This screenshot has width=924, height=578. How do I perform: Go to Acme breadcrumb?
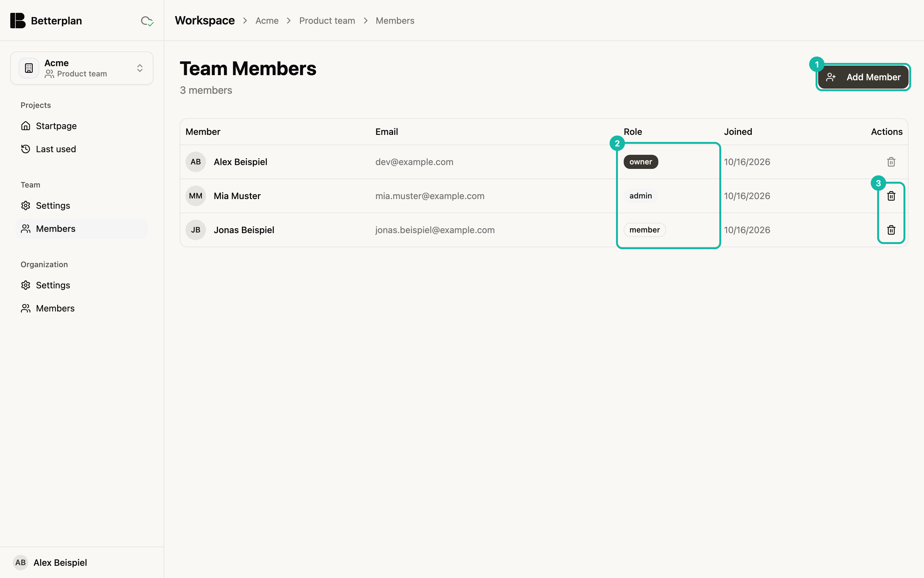[x=267, y=21]
